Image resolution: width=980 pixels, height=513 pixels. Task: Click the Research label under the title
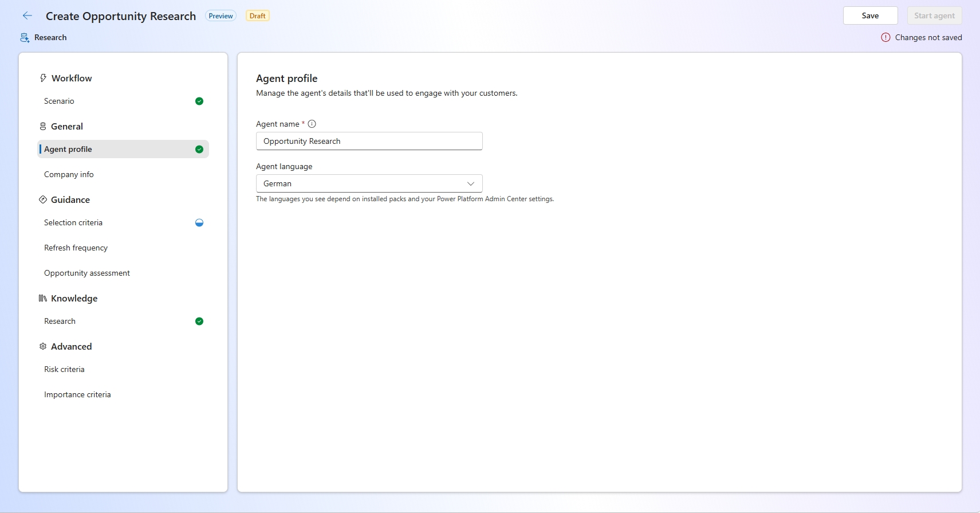click(50, 37)
